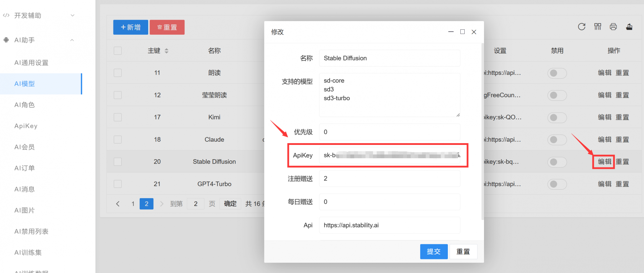The image size is (644, 273).
Task: Go to page 1
Action: 133,204
